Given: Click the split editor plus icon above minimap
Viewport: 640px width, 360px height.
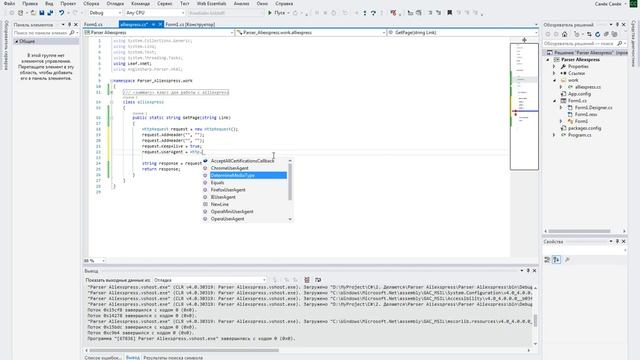Looking at the screenshot, I should [x=524, y=40].
